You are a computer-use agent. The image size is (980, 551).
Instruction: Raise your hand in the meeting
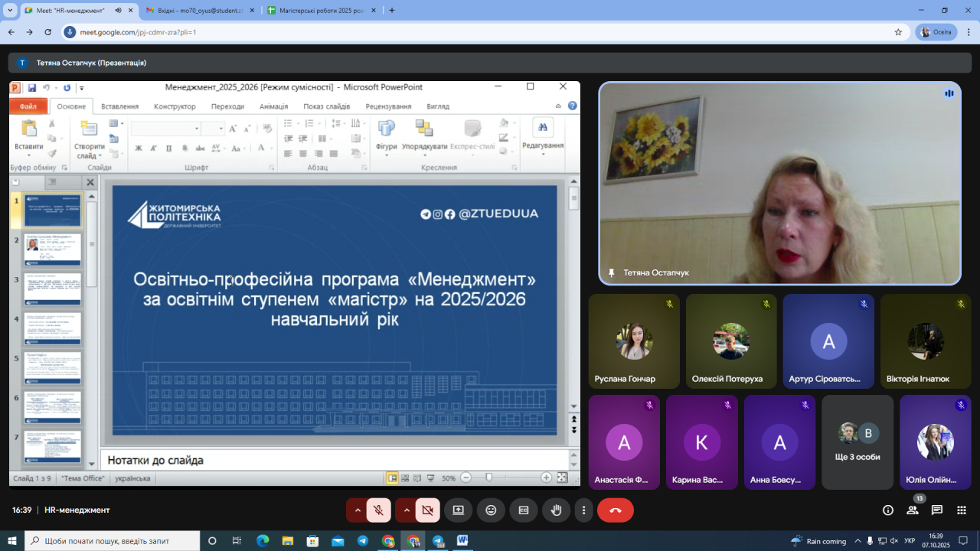point(557,510)
